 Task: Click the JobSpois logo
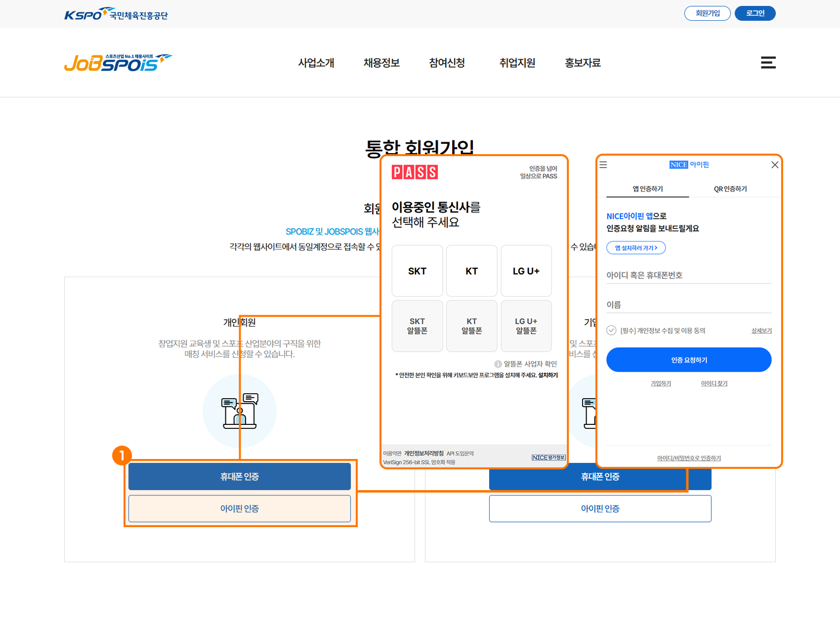tap(118, 63)
